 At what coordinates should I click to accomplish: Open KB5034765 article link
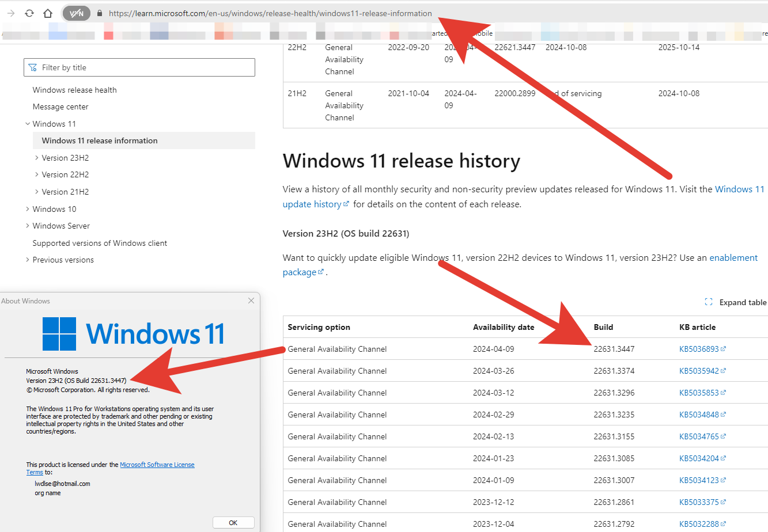[702, 436]
